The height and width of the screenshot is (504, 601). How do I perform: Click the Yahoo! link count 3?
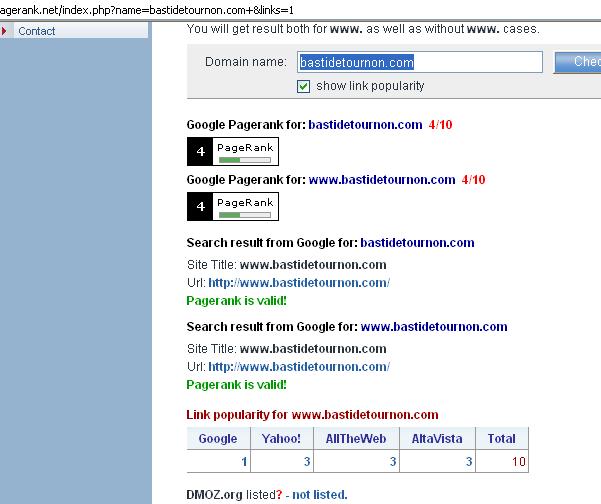(x=307, y=461)
